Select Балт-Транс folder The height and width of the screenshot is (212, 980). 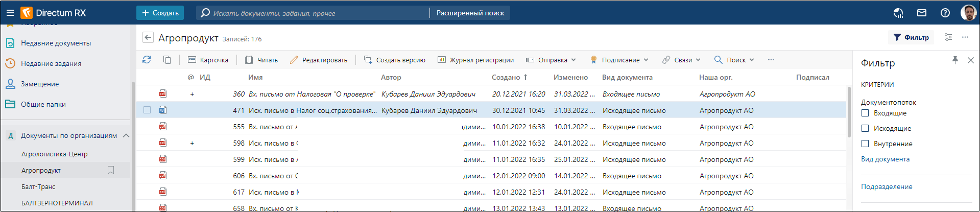point(38,186)
